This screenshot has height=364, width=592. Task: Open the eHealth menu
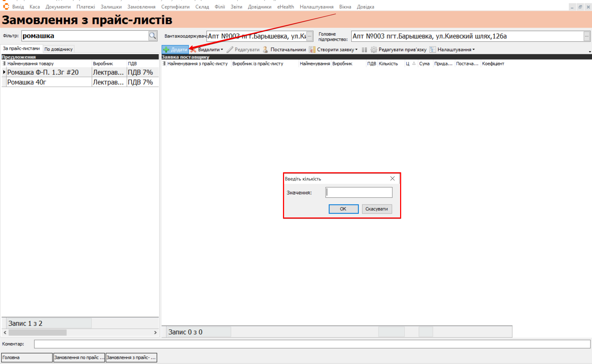click(285, 7)
